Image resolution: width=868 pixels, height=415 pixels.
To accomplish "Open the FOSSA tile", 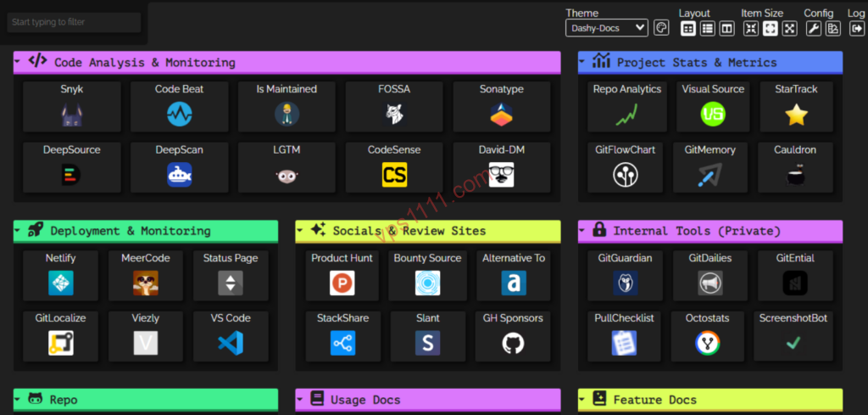I will [x=394, y=106].
